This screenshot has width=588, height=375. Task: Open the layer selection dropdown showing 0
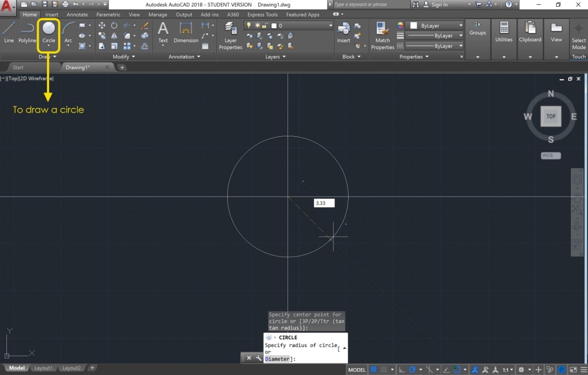point(288,26)
